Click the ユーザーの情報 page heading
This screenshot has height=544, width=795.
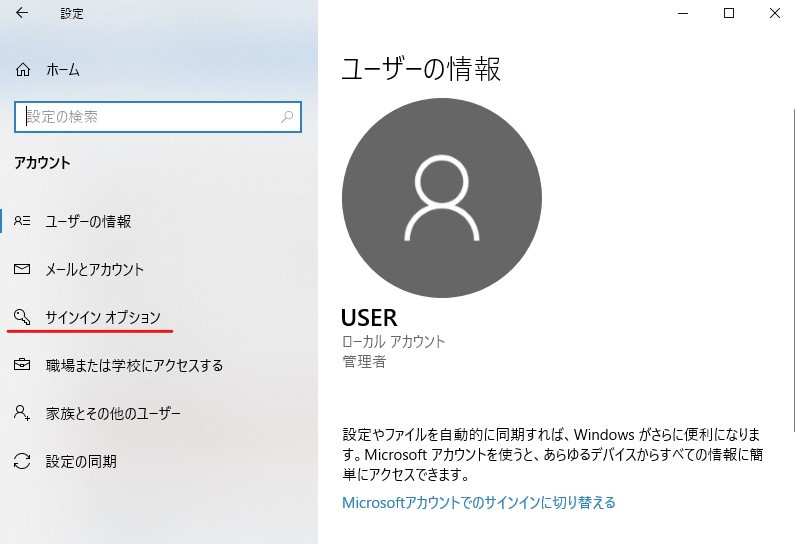(x=421, y=69)
